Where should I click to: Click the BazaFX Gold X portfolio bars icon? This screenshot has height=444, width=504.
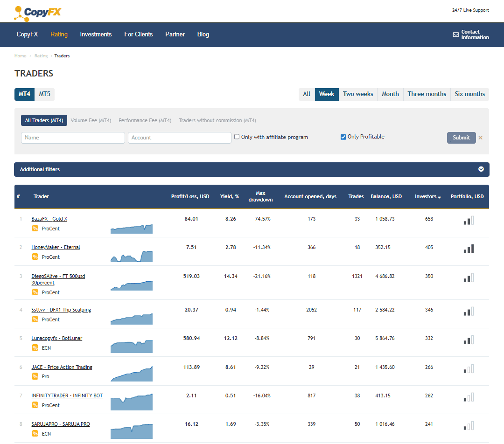point(469,221)
